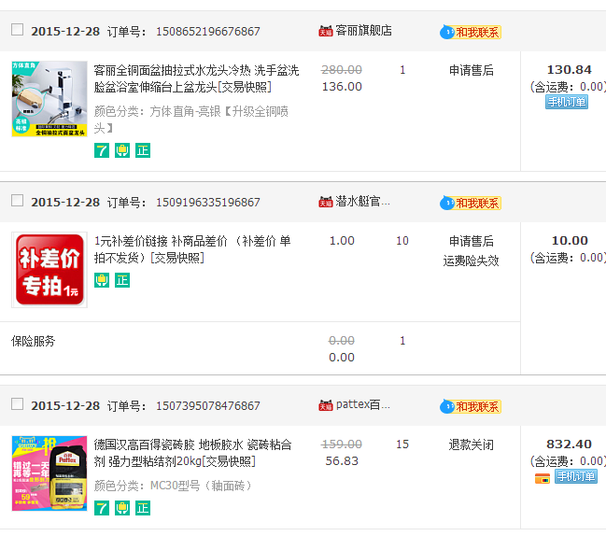Open the 补差价 red product thumbnail

49,269
